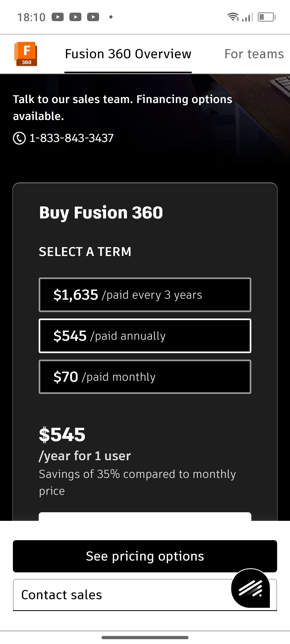Tap the See pricing options button
290x644 pixels.
click(145, 556)
